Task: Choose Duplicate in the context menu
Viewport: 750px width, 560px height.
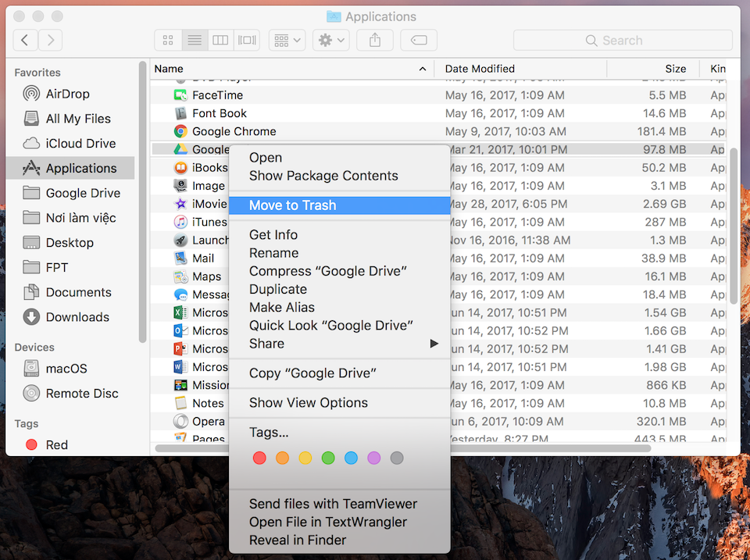Action: coord(340,290)
